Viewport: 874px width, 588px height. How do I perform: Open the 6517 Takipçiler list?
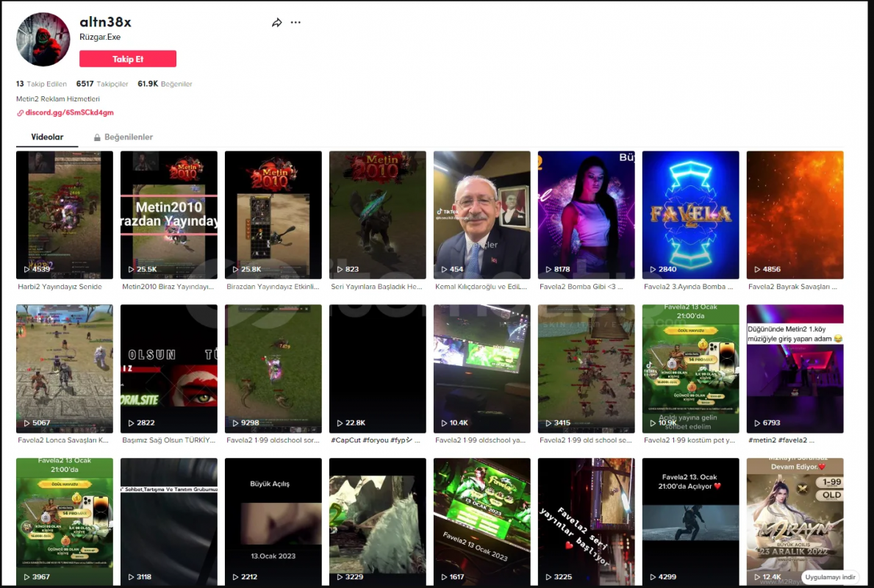point(102,85)
